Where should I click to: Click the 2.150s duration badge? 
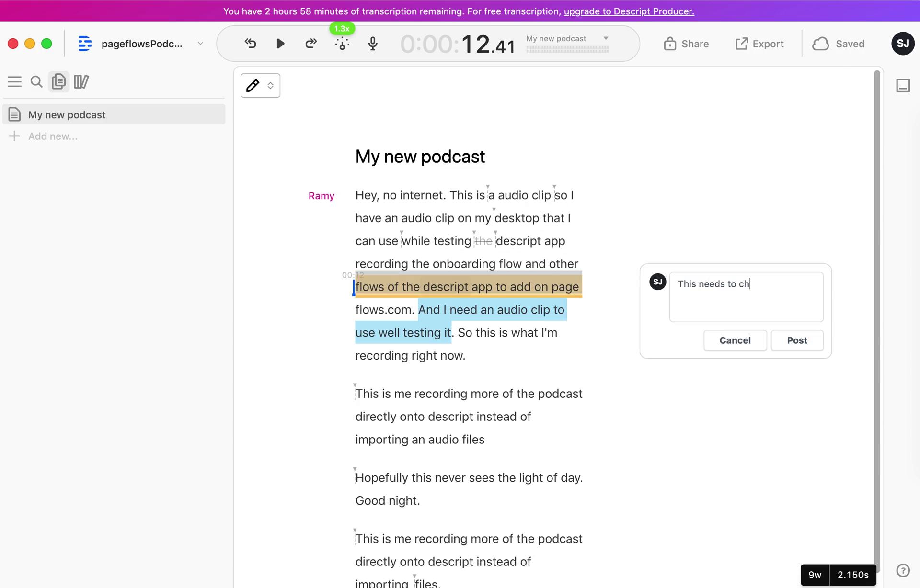853,575
